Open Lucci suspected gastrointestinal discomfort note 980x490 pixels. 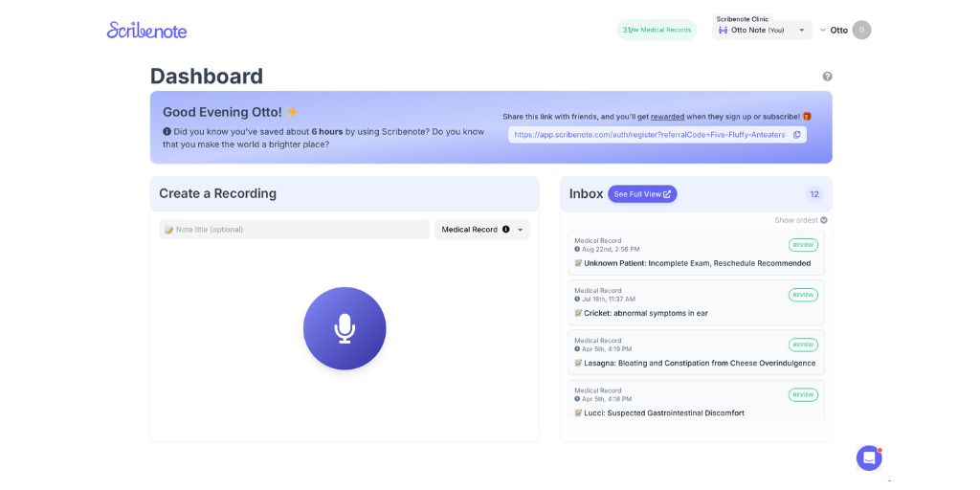click(x=663, y=413)
